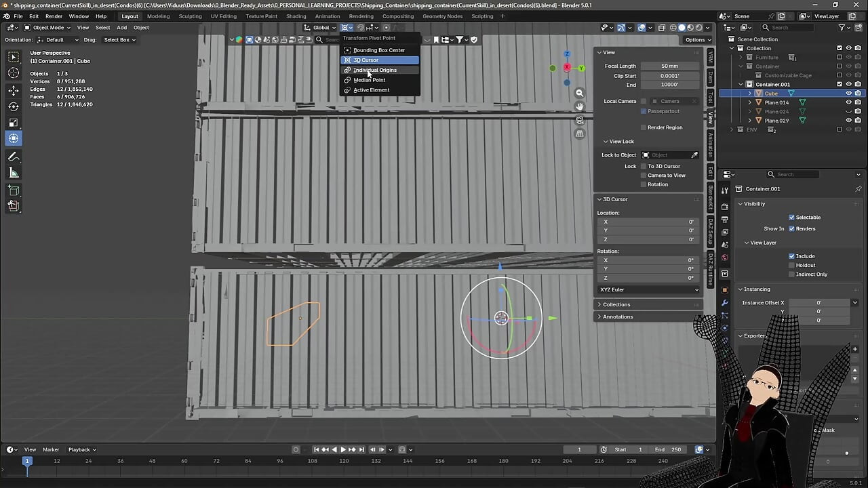
Task: Toggle Collection exclude checkbox in outliner
Action: pyautogui.click(x=840, y=48)
